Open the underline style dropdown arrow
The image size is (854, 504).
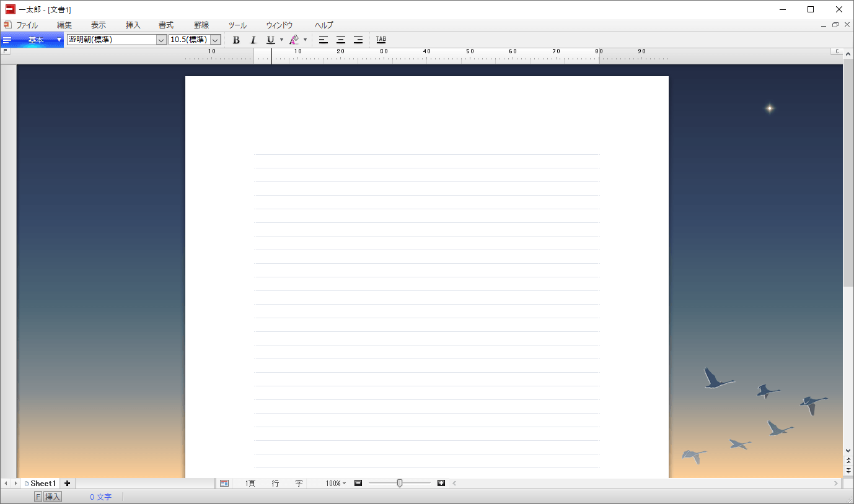coord(281,40)
